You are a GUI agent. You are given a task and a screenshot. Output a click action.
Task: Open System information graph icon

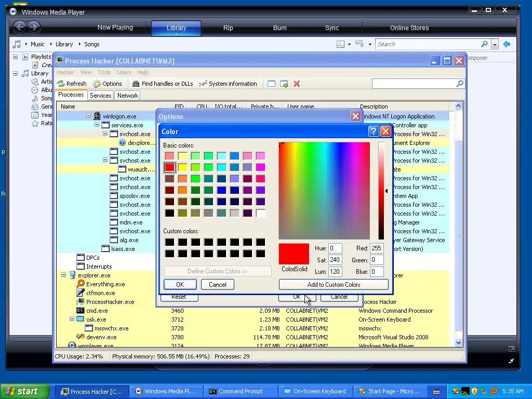203,84
